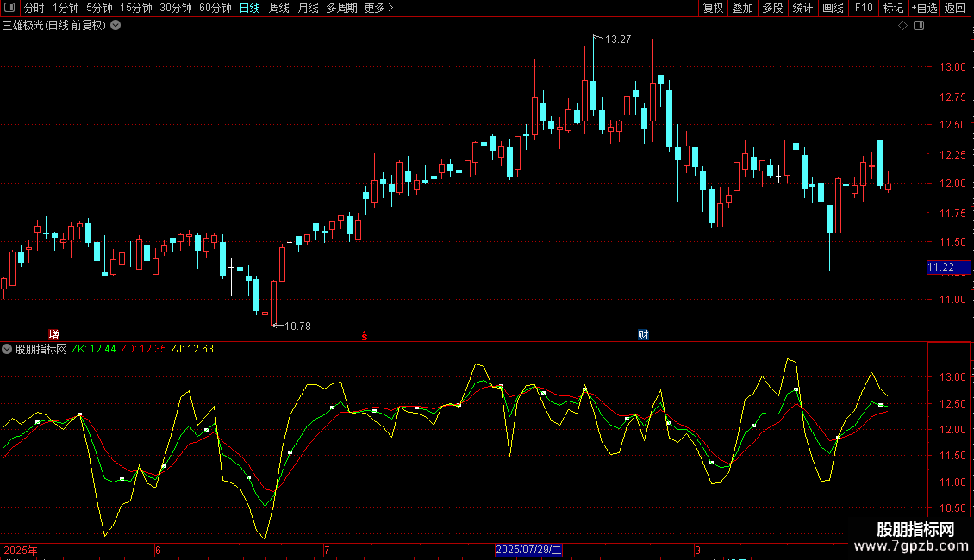Click 11.50 on main price axis

coord(952,242)
